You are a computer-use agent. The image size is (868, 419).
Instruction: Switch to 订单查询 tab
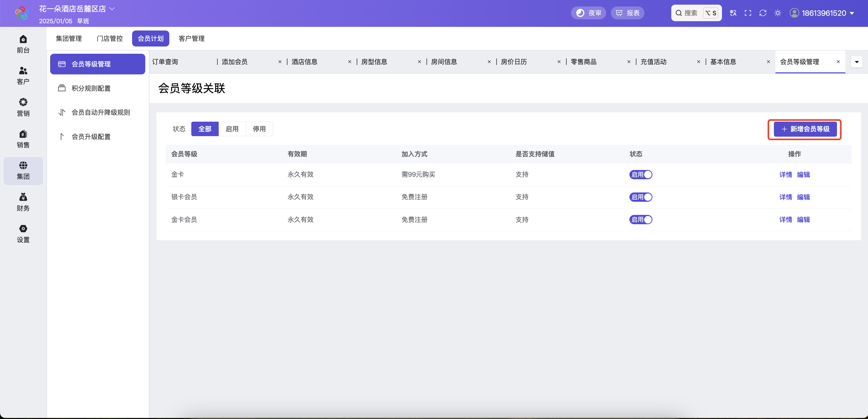(165, 62)
